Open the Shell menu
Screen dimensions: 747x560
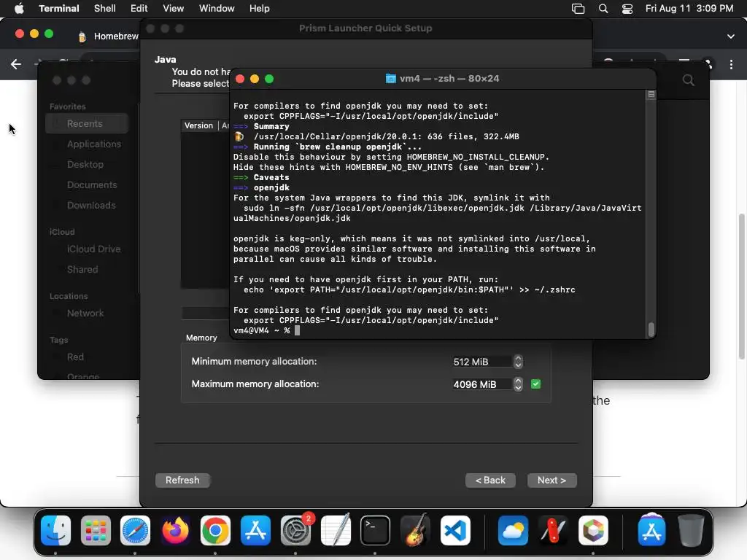105,8
